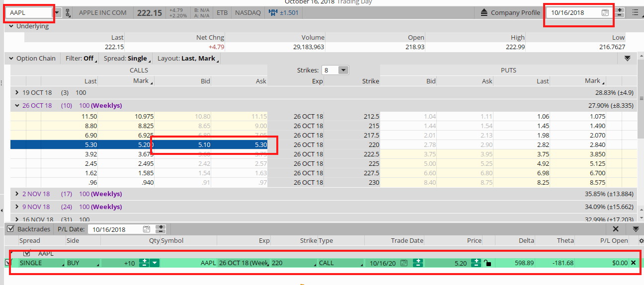
Task: Uncheck the AAPL group checkbox in backtrades
Action: (x=27, y=253)
